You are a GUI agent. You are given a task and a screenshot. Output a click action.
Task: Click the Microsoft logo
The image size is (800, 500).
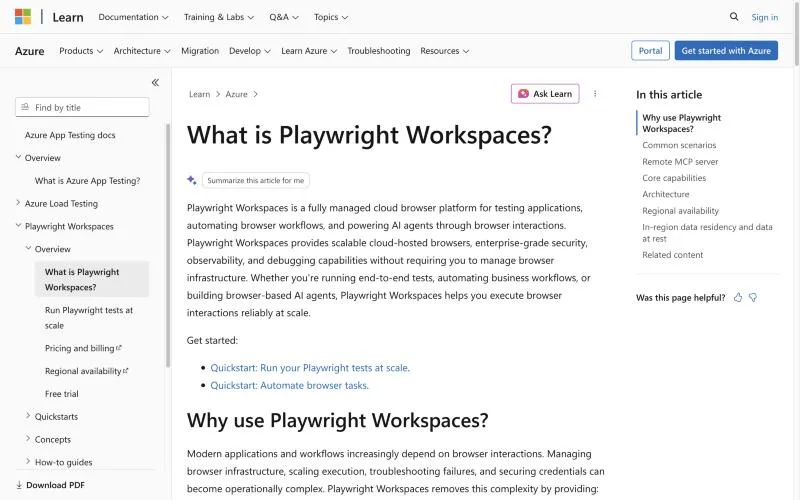[x=22, y=16]
